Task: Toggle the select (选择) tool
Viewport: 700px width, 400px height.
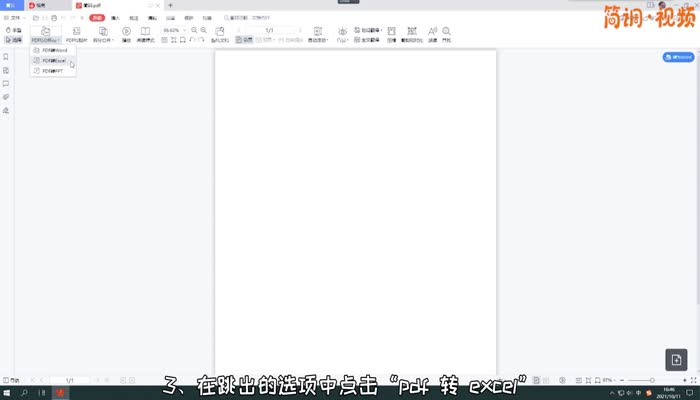Action: [x=14, y=40]
